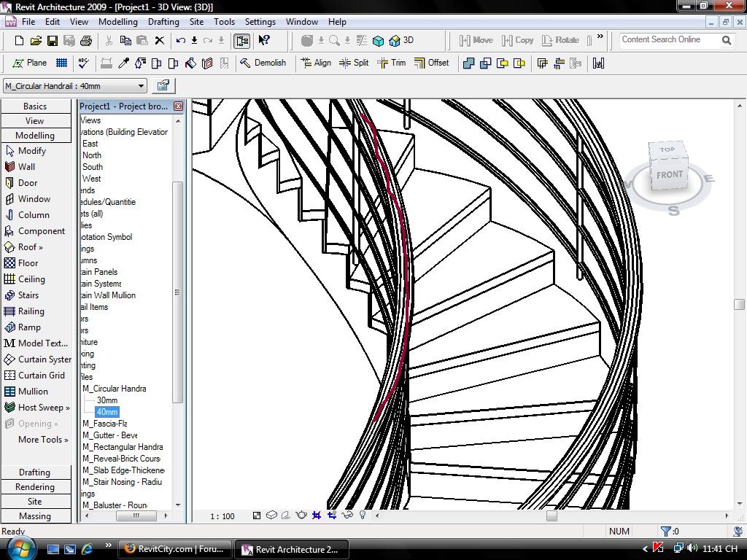This screenshot has height=560, width=747.
Task: Select the Demolish tool
Action: point(263,63)
